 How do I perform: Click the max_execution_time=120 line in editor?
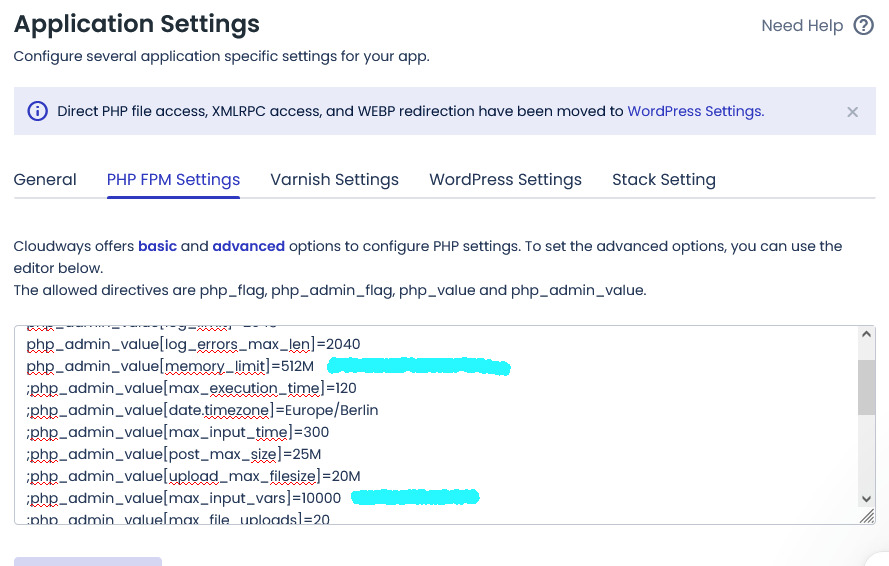(190, 388)
